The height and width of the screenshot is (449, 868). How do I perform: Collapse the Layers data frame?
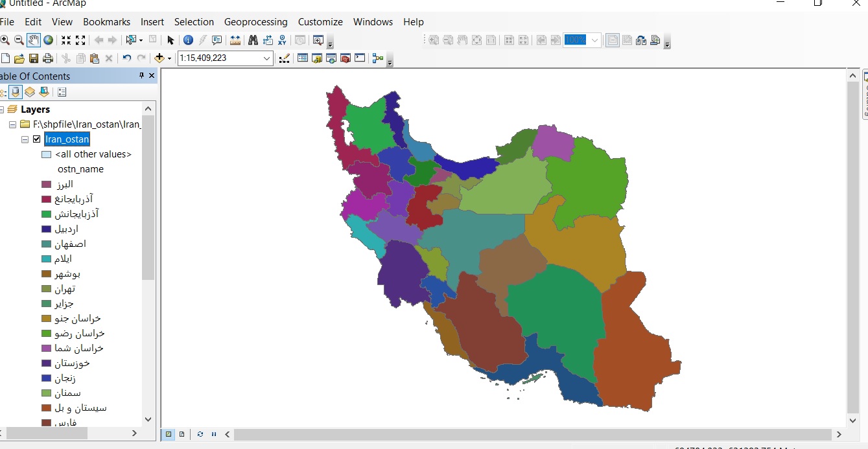(2, 109)
